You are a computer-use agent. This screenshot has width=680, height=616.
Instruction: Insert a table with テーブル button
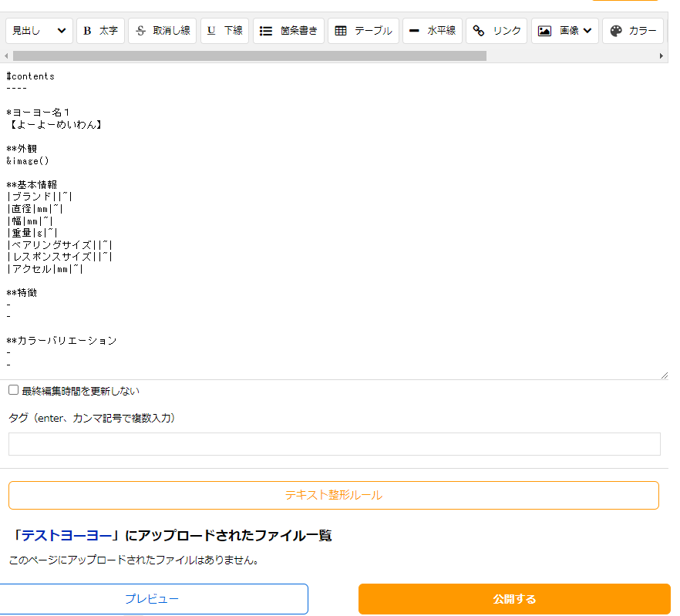(x=363, y=31)
